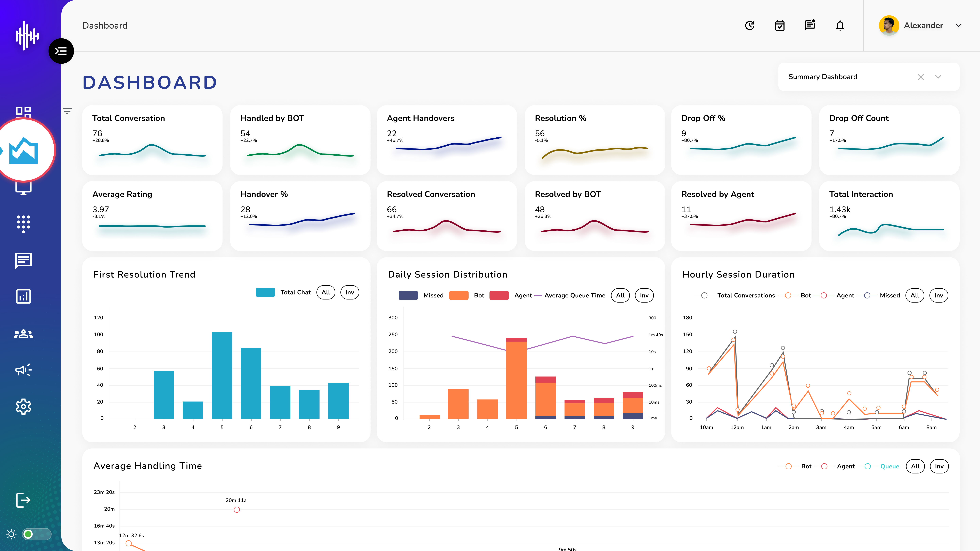Collapse the sidebar with the black menu button
The image size is (980, 551).
(x=61, y=51)
